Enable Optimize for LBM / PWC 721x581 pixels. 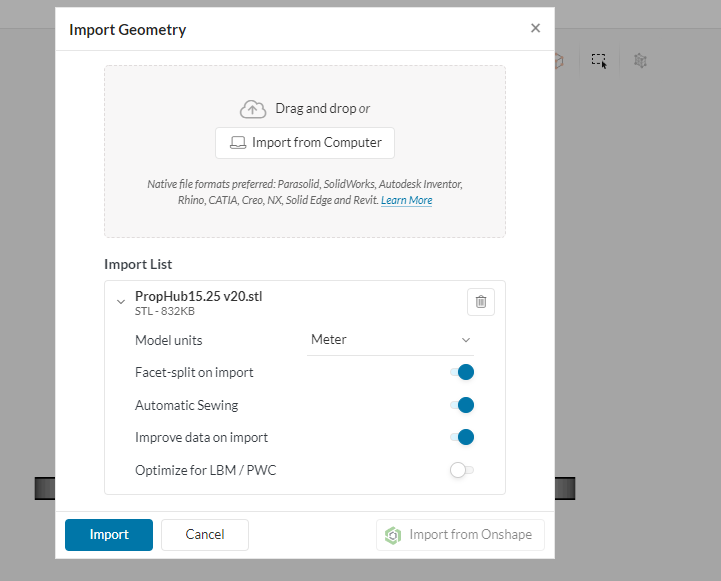click(x=461, y=470)
